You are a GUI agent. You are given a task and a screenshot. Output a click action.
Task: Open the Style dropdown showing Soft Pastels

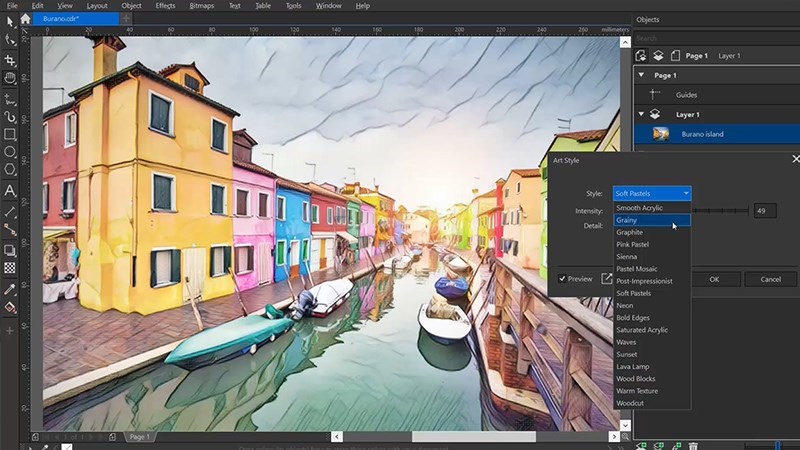[651, 193]
